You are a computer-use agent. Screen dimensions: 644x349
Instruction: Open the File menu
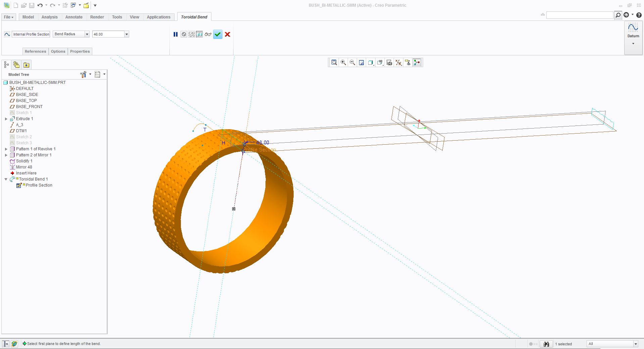point(8,17)
